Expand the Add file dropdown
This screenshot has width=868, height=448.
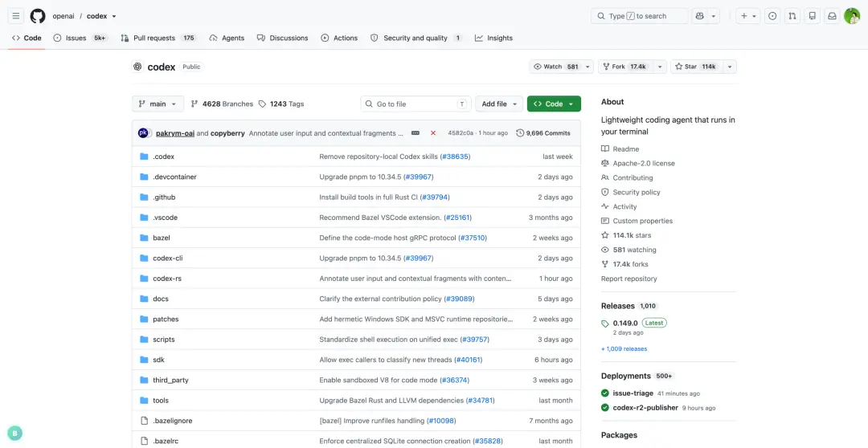click(499, 104)
